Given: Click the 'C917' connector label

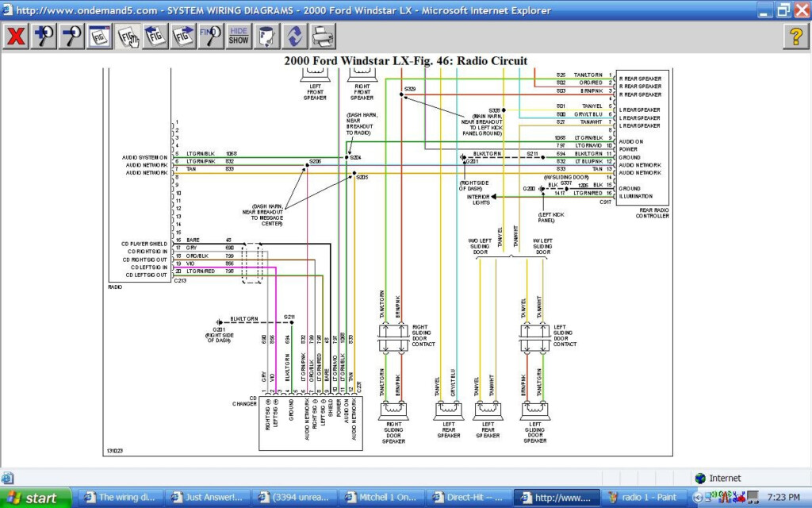Looking at the screenshot, I should [605, 202].
